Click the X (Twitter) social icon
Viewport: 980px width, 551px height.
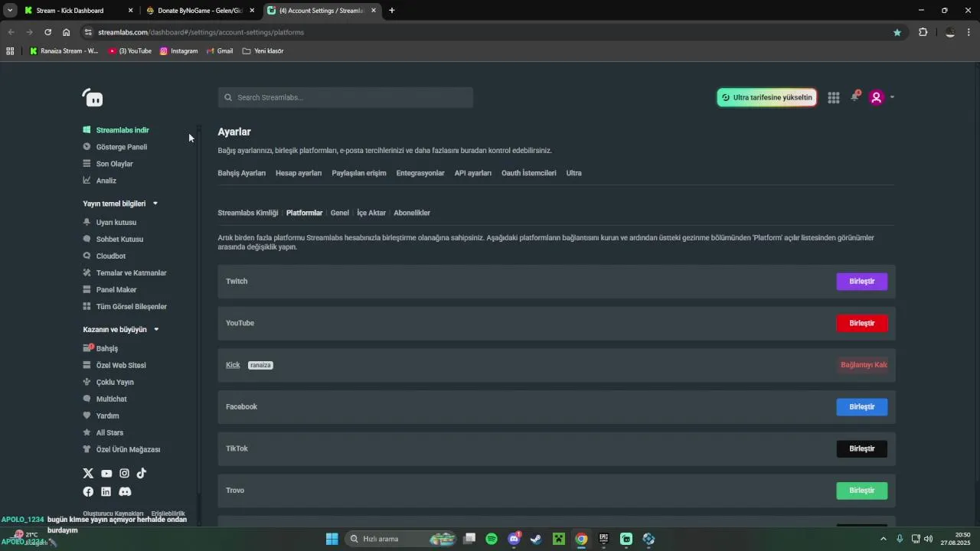88,474
